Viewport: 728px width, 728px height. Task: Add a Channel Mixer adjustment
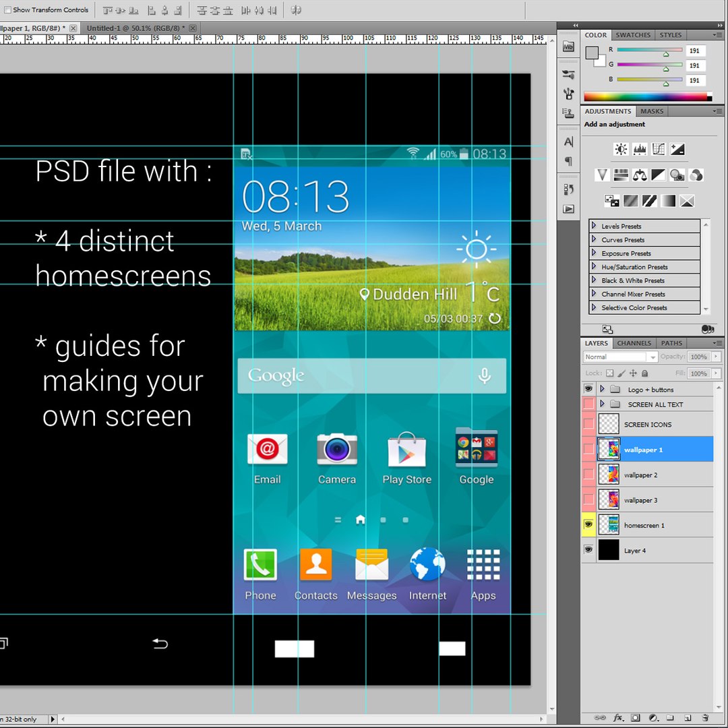pyautogui.click(x=696, y=175)
